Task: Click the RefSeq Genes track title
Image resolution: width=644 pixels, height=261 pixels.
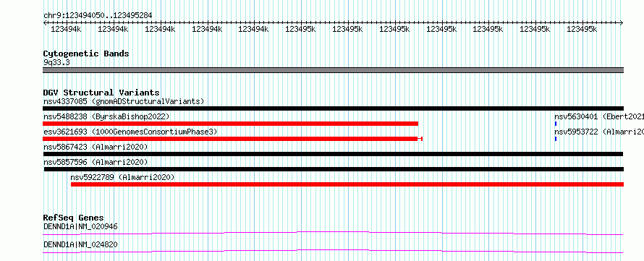Action: pos(74,218)
